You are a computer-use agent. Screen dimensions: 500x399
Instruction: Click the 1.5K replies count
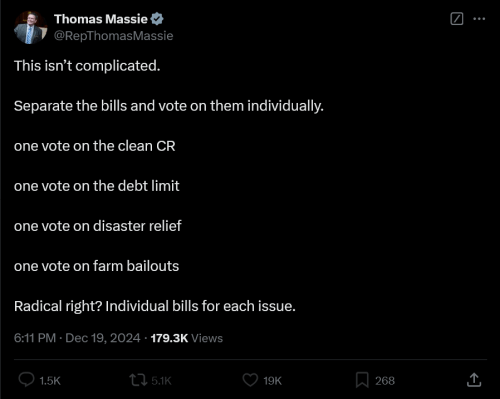click(50, 381)
